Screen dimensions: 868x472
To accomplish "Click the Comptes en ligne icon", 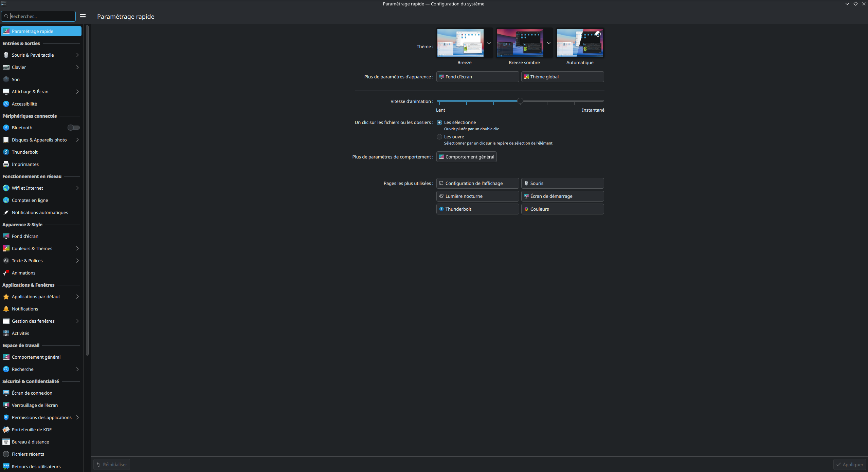I will coord(6,200).
